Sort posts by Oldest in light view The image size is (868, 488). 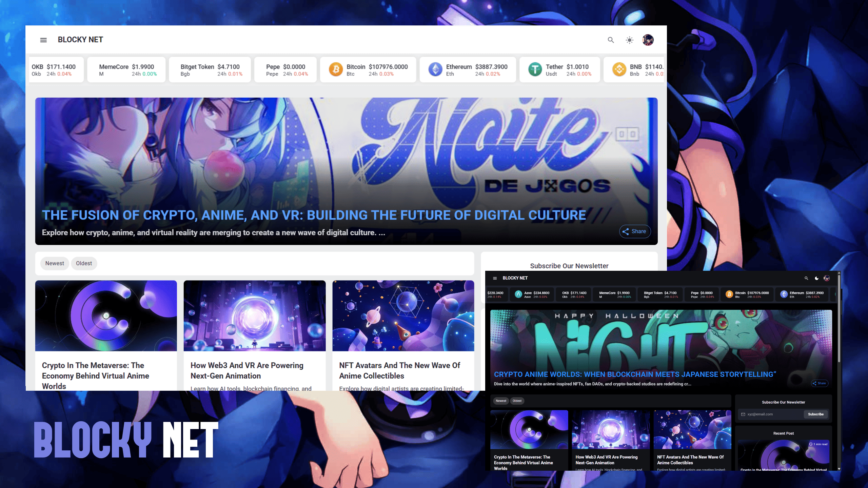point(84,263)
